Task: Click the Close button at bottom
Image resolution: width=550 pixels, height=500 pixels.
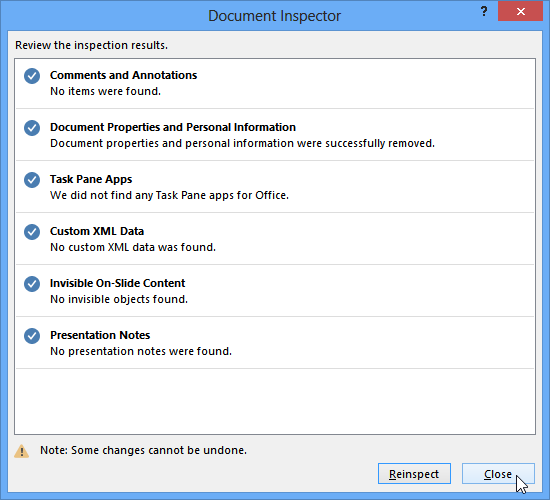Action: coord(498,474)
